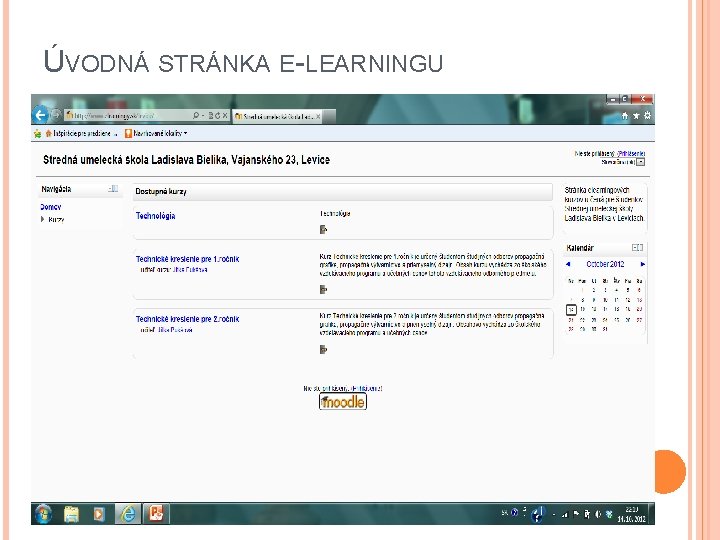Collapse the Kalendár block using its header icons
The height and width of the screenshot is (540, 720).
coord(637,248)
